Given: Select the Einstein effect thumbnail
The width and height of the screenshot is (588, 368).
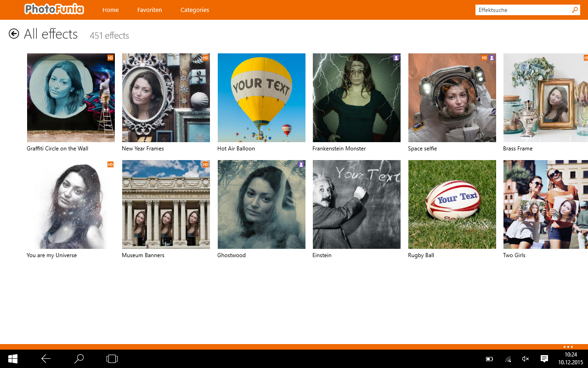Looking at the screenshot, I should [x=356, y=204].
